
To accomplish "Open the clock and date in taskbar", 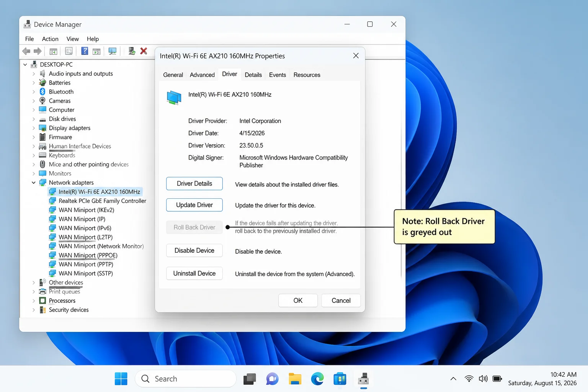I will click(x=542, y=379).
